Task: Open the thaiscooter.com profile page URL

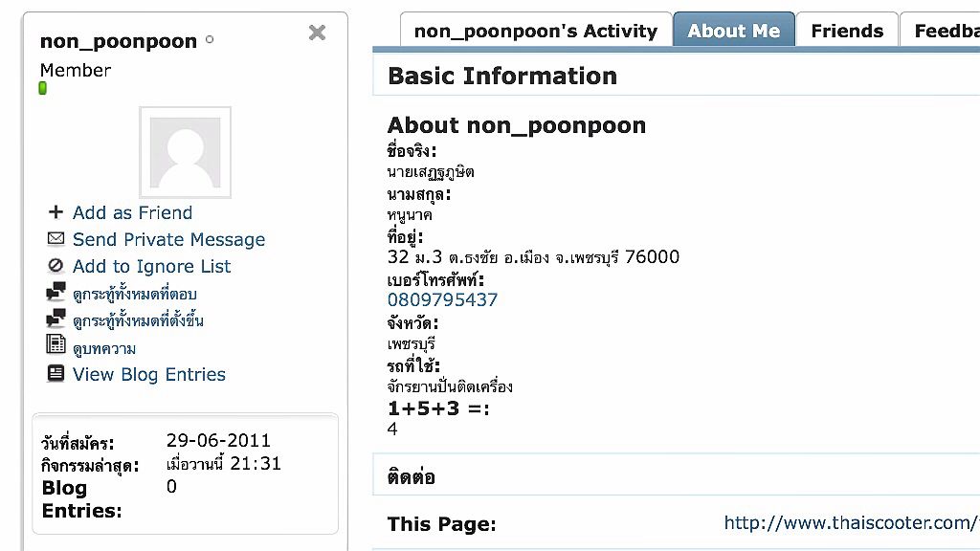Action: 851,522
